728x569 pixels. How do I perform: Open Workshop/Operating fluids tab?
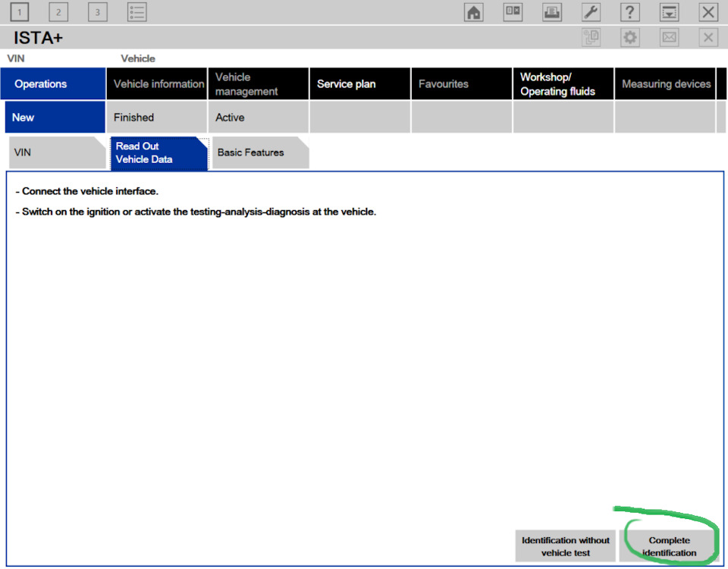[563, 83]
